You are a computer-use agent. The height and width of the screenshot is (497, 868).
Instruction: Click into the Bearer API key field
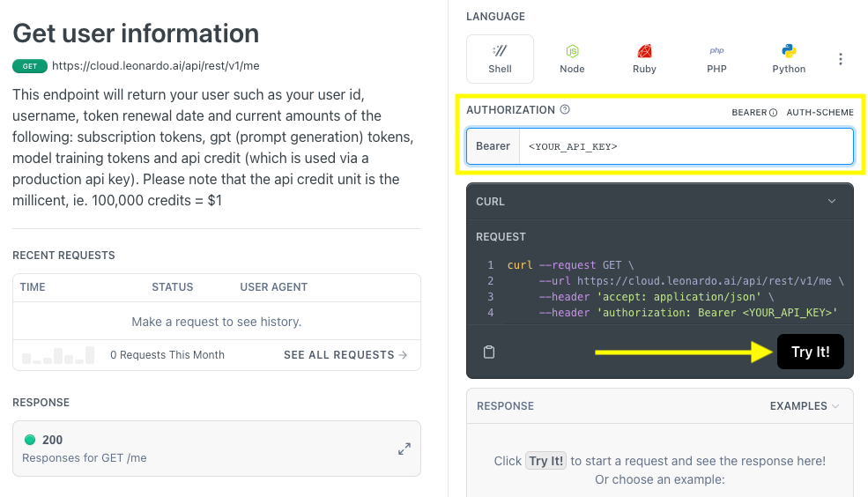pos(686,146)
